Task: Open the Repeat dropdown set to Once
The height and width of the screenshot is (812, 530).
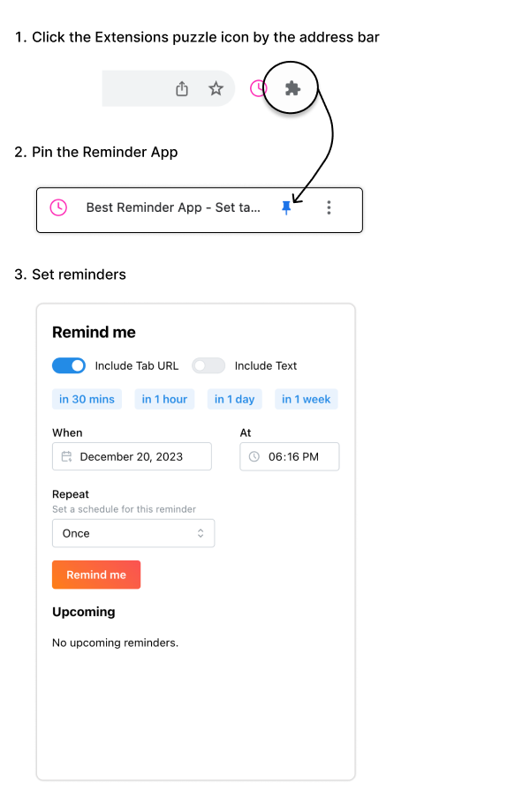Action: 132,533
